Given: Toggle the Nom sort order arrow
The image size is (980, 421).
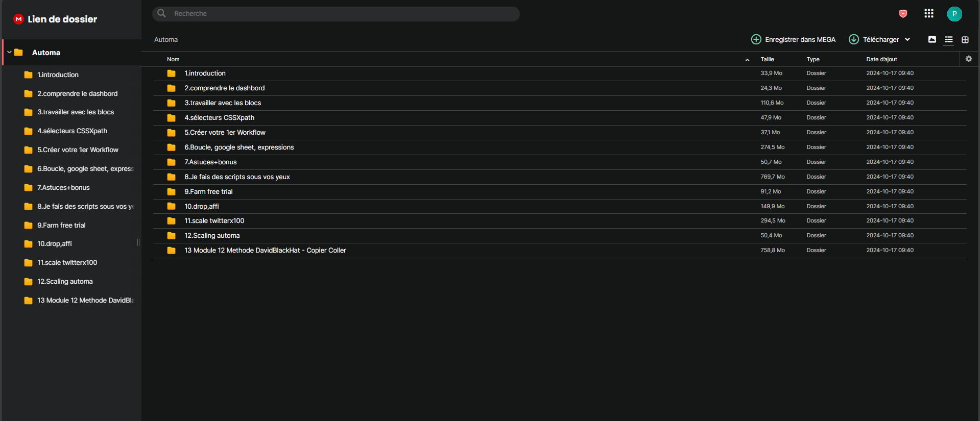Looking at the screenshot, I should click(747, 60).
